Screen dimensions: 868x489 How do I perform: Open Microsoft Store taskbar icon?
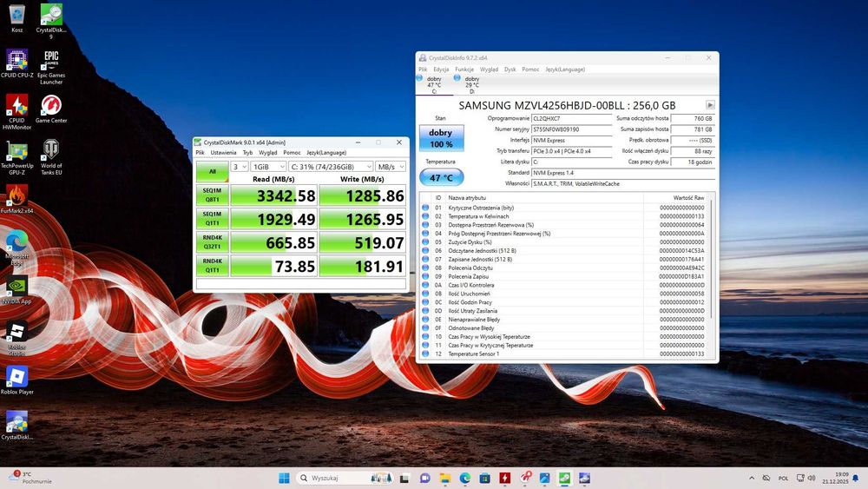(485, 478)
